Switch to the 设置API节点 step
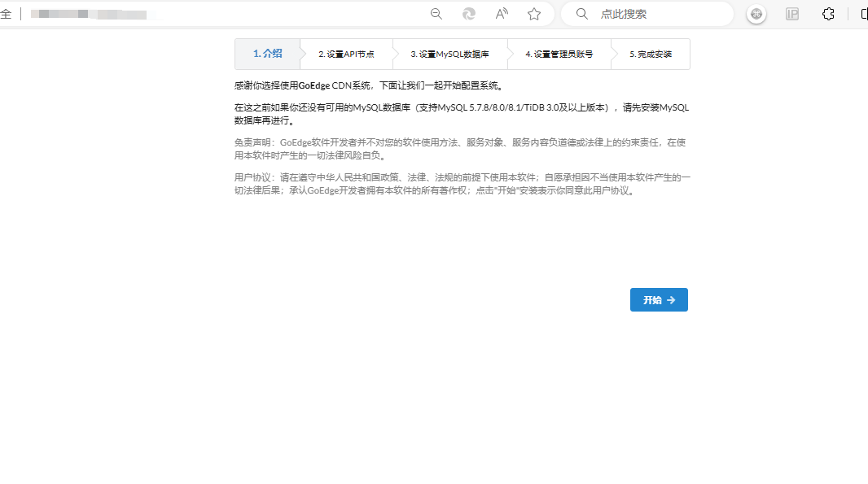868x484 pixels. pyautogui.click(x=346, y=54)
